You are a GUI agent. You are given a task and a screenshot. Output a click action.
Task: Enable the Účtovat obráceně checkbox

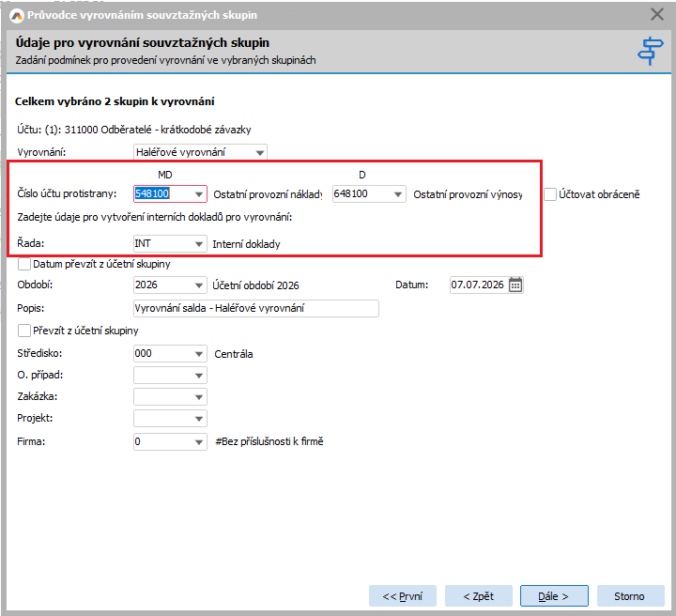pos(550,194)
